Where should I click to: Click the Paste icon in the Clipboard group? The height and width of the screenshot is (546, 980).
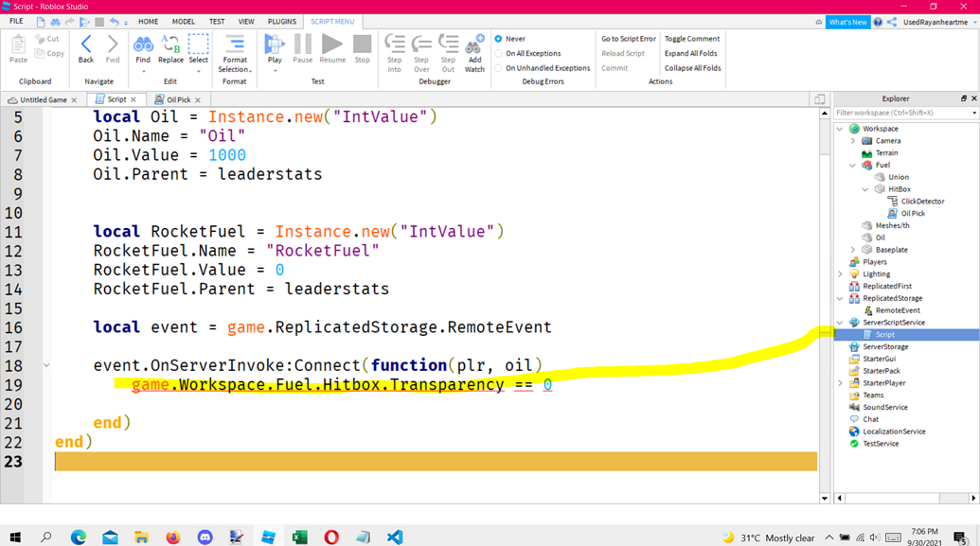click(x=16, y=47)
